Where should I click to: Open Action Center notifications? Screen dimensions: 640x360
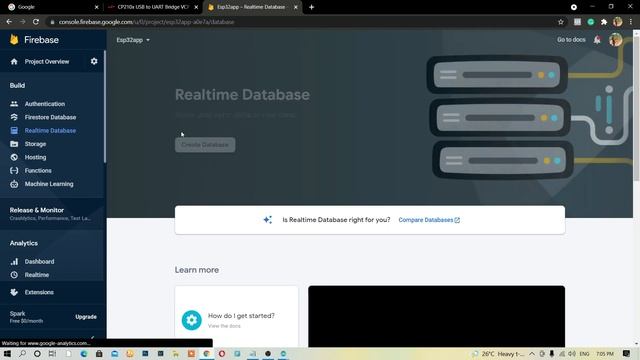[x=627, y=354]
